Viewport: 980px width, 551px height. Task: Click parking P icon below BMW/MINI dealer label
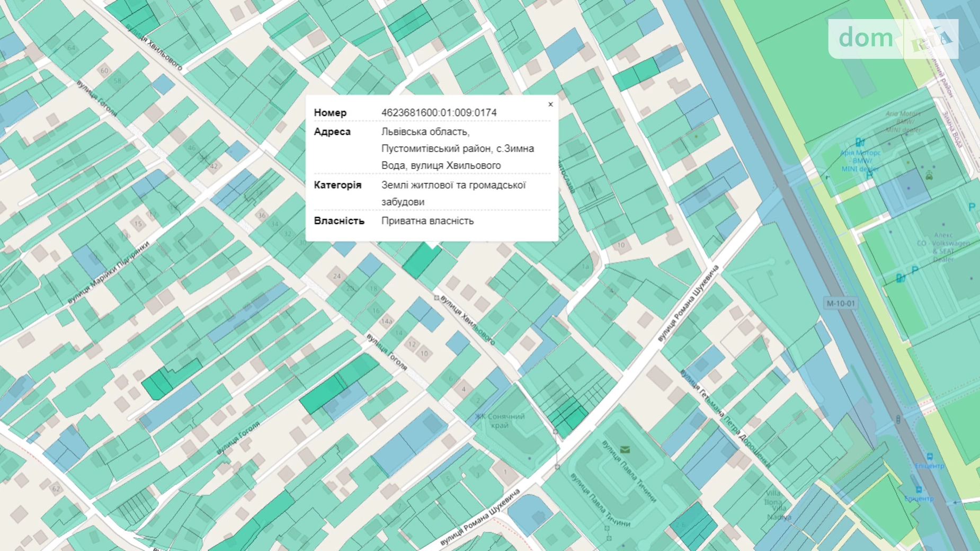(869, 175)
